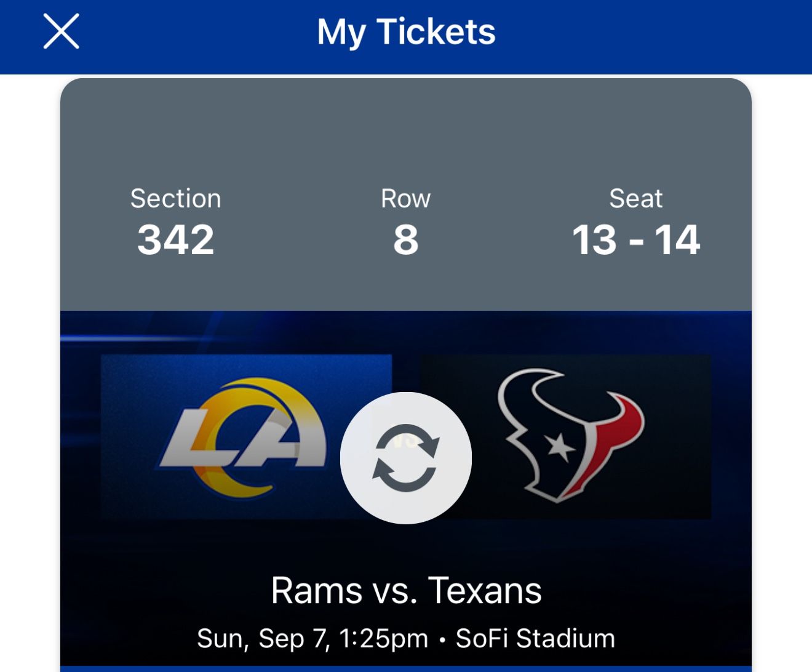Tap the word Rams in event title
The height and width of the screenshot is (672, 812).
(x=317, y=591)
